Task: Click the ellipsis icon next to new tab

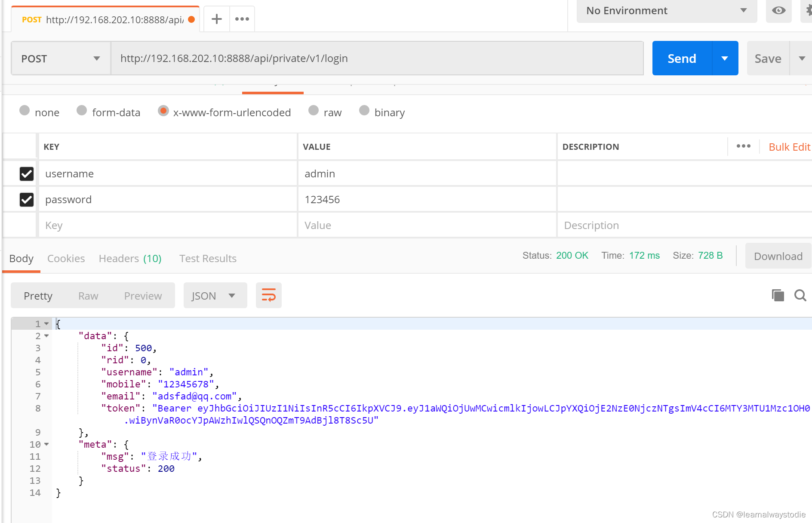Action: click(242, 19)
